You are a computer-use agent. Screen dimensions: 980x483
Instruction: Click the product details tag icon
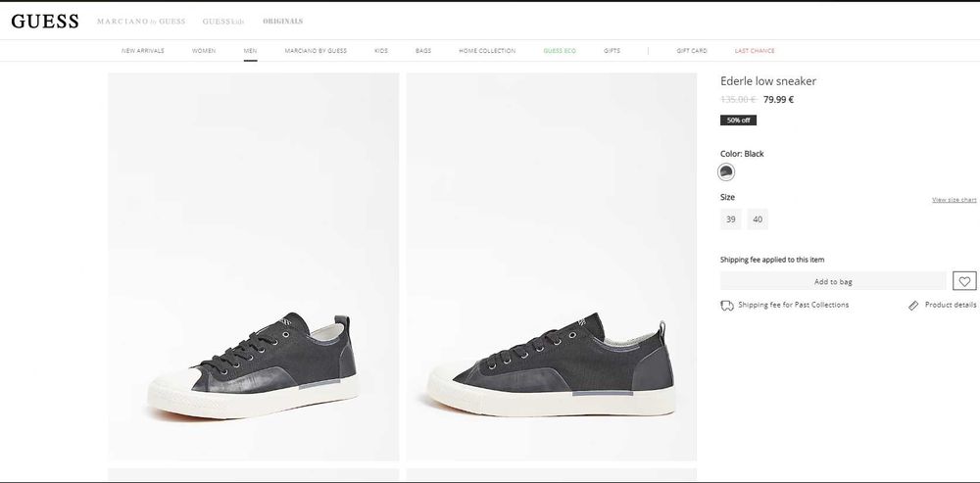pos(913,306)
